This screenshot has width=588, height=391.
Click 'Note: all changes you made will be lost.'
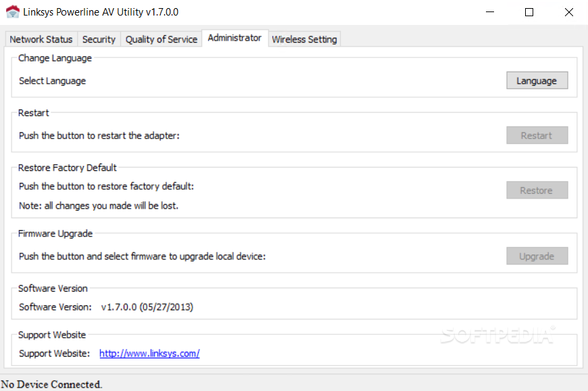pyautogui.click(x=99, y=205)
